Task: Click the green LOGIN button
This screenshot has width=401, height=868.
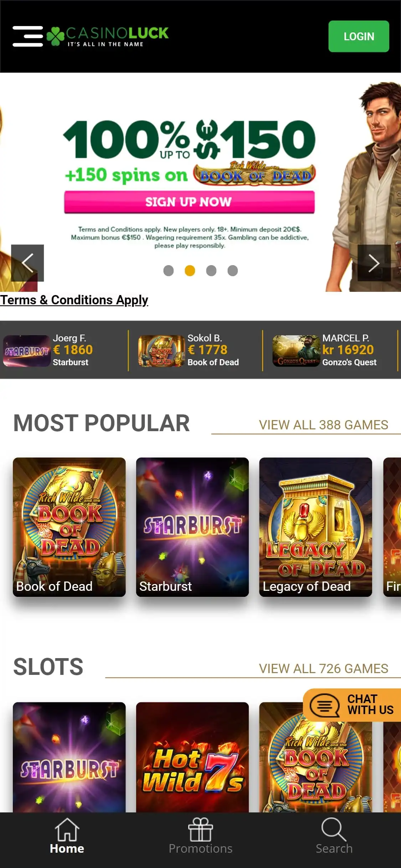Action: [x=359, y=36]
